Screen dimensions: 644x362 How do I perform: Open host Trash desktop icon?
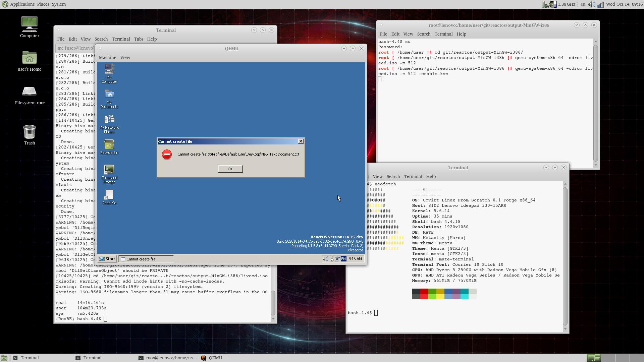coord(30,133)
